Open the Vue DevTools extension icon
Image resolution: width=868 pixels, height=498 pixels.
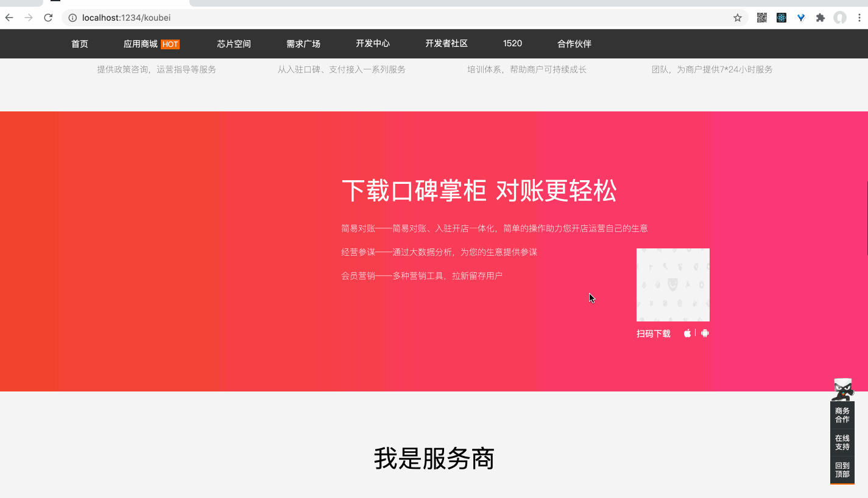point(801,18)
